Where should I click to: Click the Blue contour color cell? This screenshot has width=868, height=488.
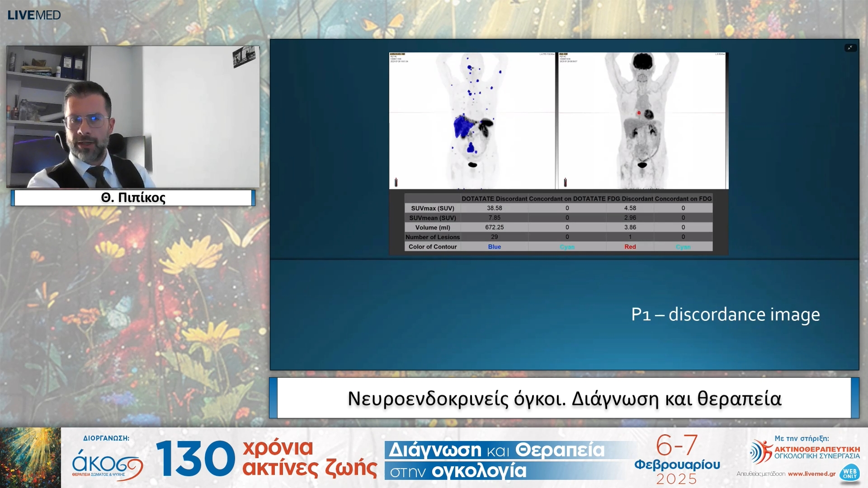click(494, 247)
